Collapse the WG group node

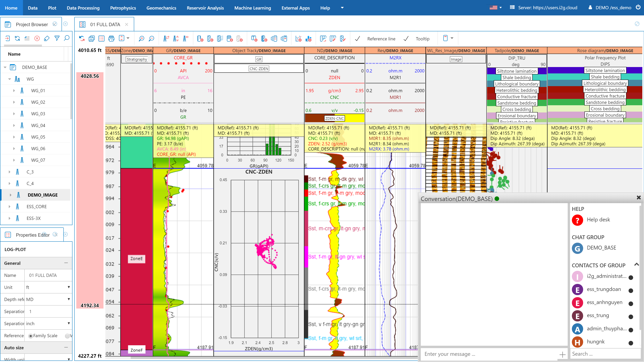[10, 79]
